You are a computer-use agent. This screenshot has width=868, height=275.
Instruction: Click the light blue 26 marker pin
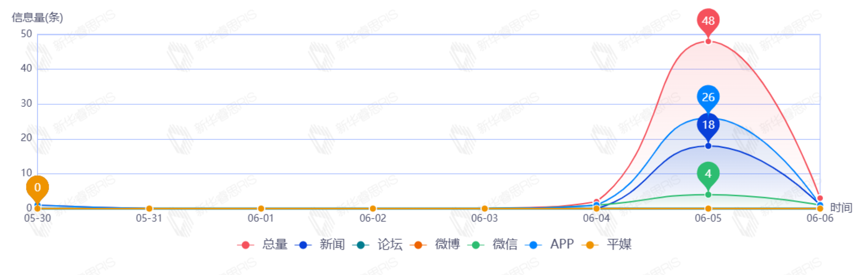[708, 97]
